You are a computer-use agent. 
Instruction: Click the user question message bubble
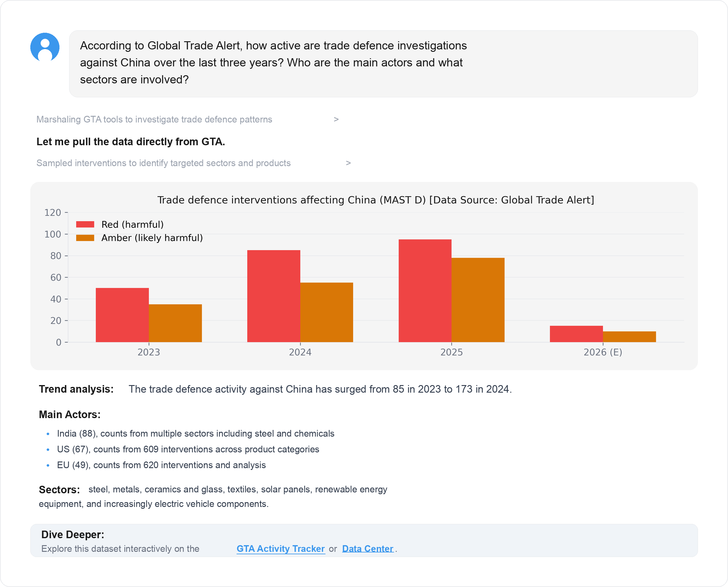(x=383, y=64)
